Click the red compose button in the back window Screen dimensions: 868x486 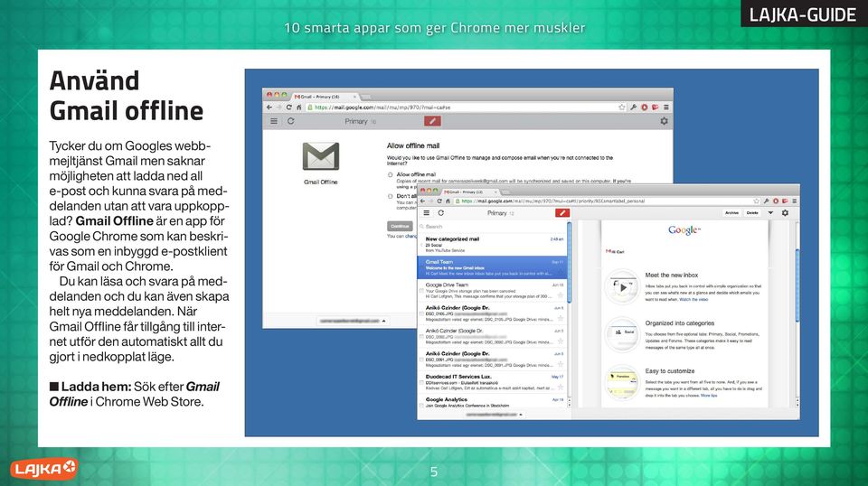point(432,121)
